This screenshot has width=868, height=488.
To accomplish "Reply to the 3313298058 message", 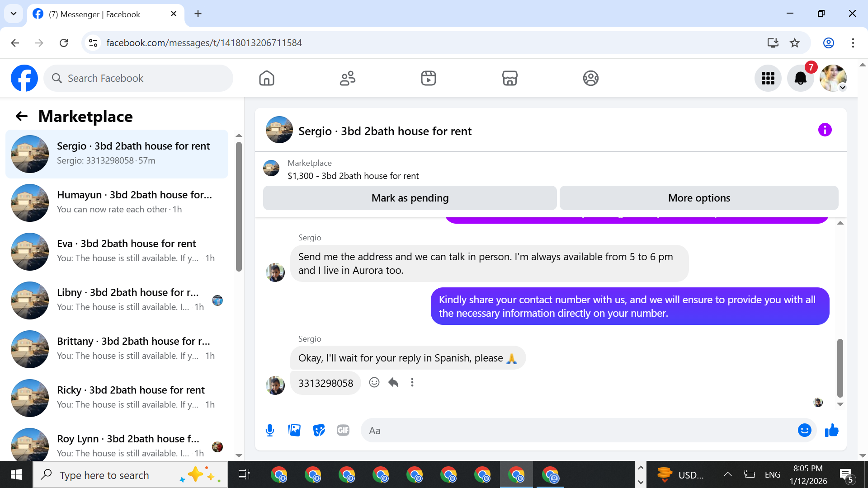I will (393, 383).
